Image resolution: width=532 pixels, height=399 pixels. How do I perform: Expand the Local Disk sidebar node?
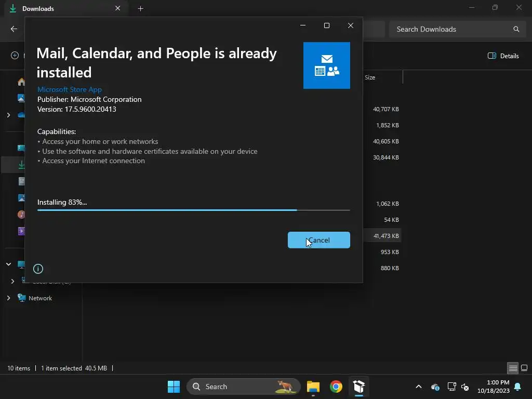pos(12,281)
